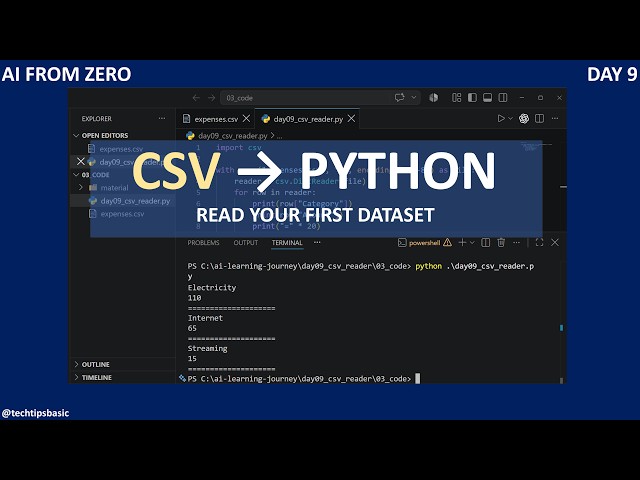This screenshot has height=480, width=640.
Task: Open expenses.csv in the 03_CODE file tree
Action: [122, 214]
